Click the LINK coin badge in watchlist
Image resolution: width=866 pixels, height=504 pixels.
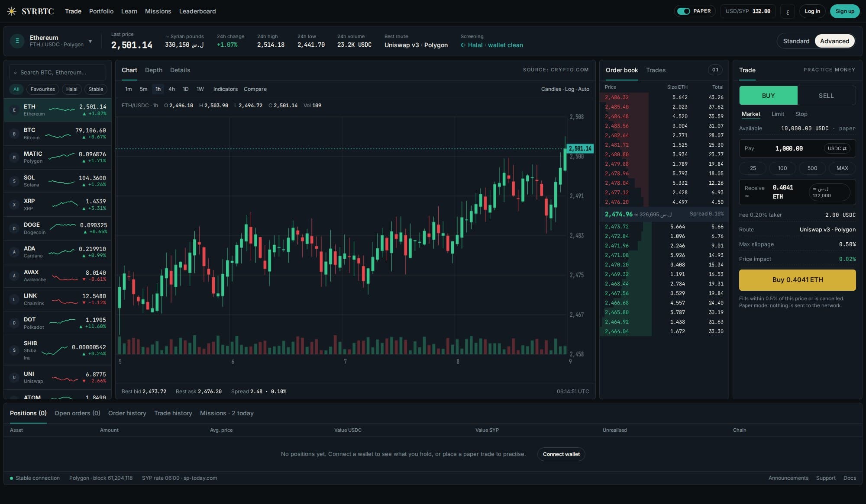click(x=14, y=299)
